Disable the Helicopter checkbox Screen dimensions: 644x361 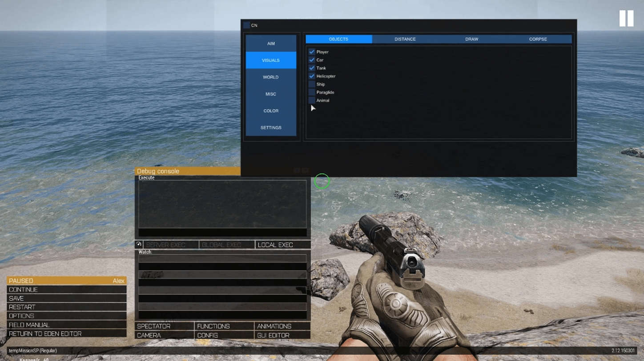tap(312, 76)
